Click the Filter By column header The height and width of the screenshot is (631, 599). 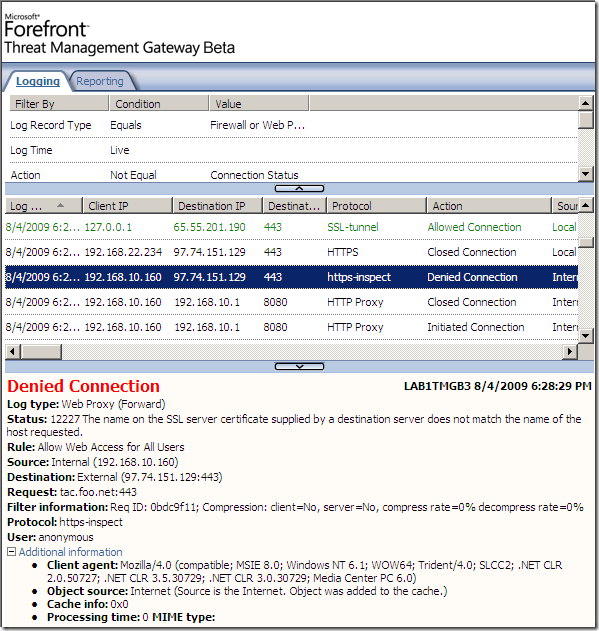[x=59, y=103]
